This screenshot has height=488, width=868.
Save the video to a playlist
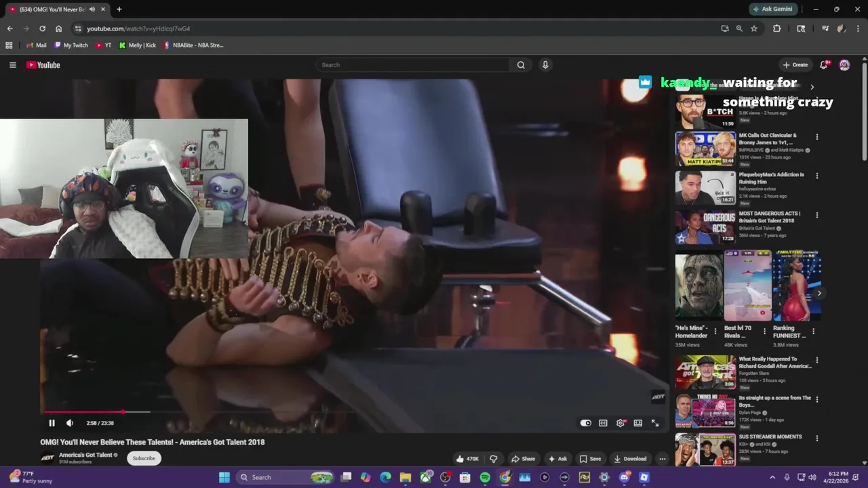click(590, 459)
